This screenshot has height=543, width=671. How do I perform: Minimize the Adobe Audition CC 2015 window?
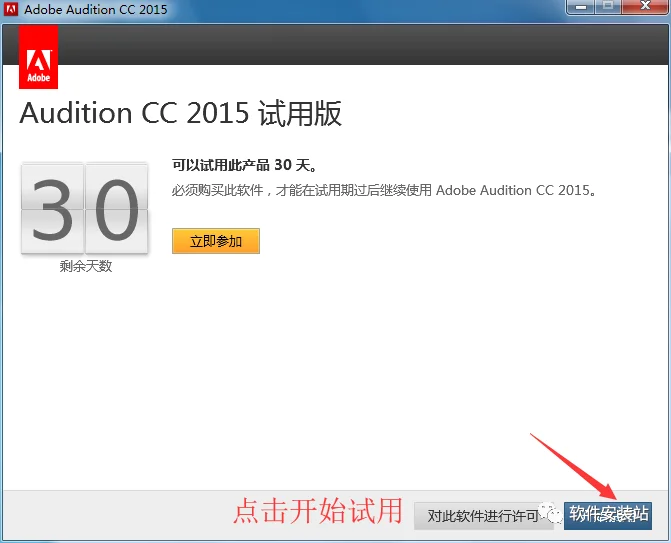[581, 6]
